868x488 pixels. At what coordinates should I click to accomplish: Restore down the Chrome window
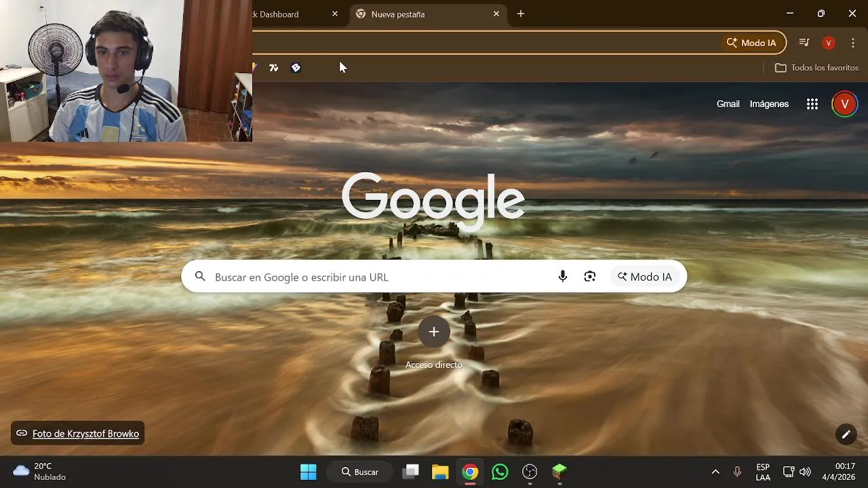(x=821, y=14)
